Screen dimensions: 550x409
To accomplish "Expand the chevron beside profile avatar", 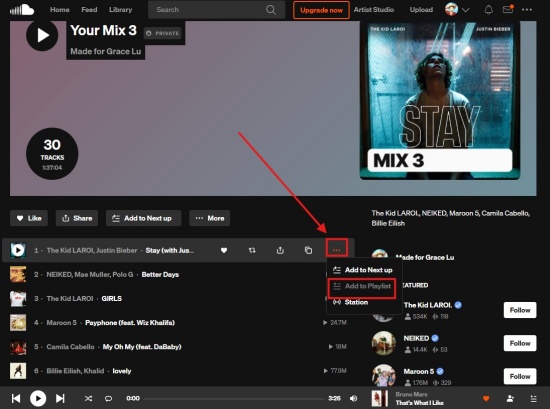I will click(x=465, y=10).
